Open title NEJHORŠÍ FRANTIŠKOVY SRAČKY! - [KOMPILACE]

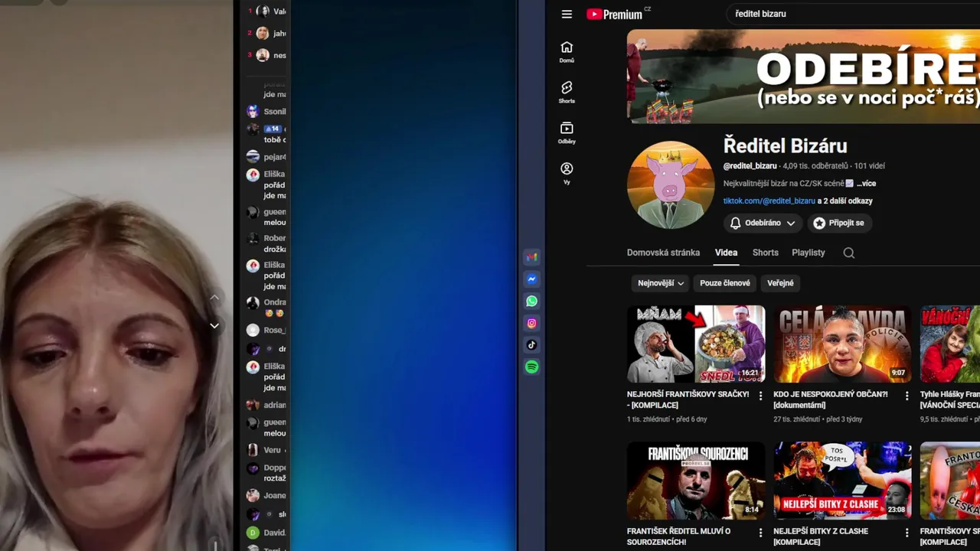click(688, 399)
